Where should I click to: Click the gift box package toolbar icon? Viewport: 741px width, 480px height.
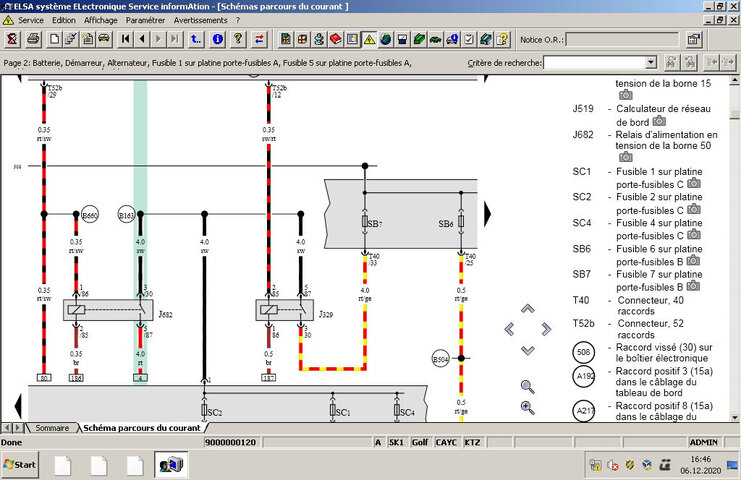(302, 39)
